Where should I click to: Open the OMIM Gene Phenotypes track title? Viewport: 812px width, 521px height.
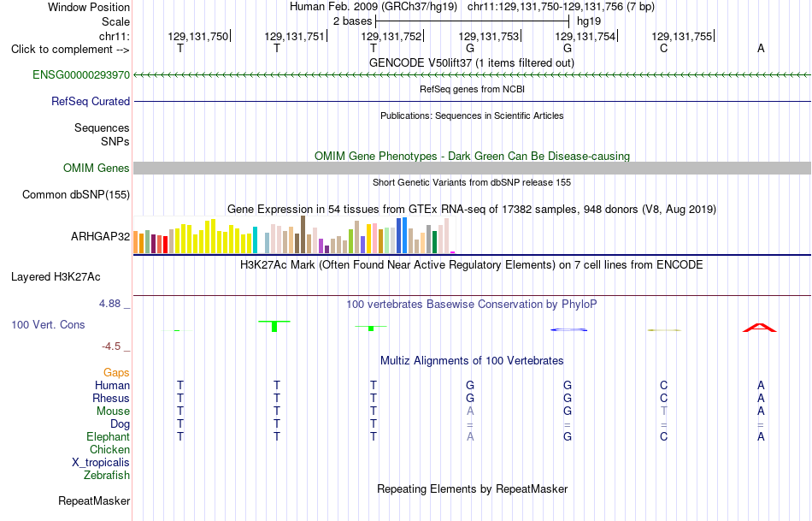pos(472,156)
